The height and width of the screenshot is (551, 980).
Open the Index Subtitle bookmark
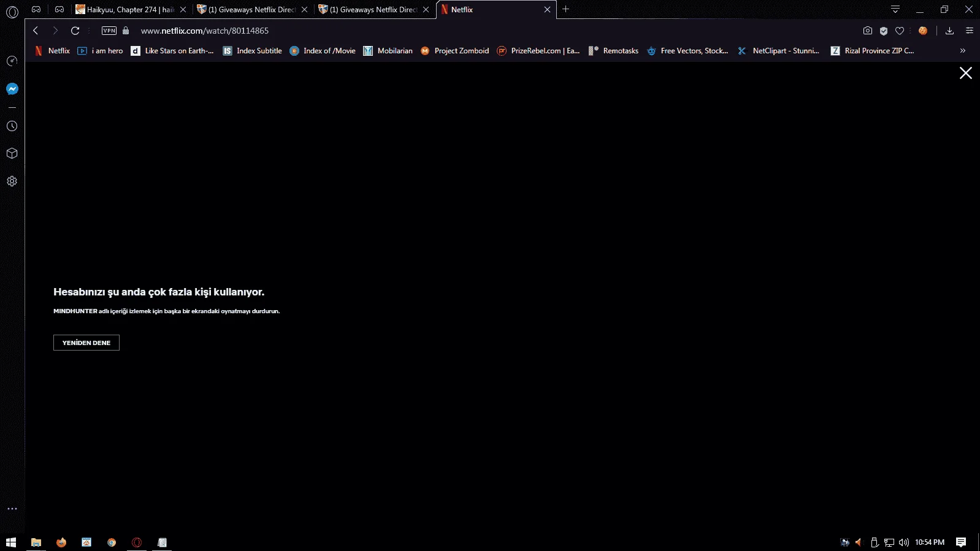pos(253,51)
